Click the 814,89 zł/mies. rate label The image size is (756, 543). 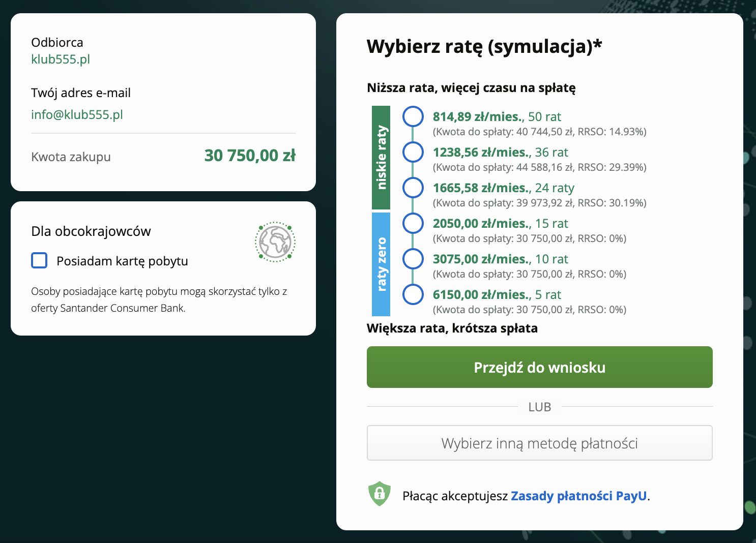[478, 116]
